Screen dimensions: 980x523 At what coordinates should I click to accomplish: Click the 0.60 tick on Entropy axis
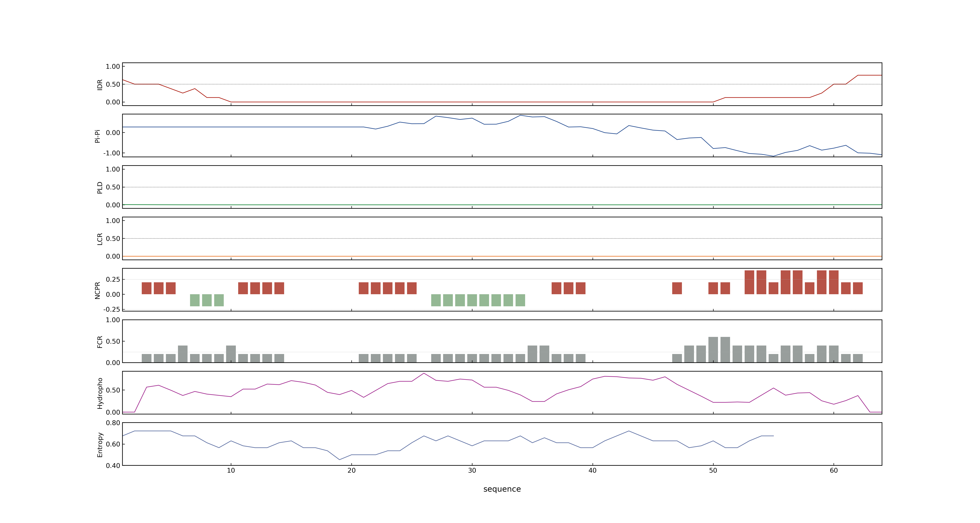point(113,444)
